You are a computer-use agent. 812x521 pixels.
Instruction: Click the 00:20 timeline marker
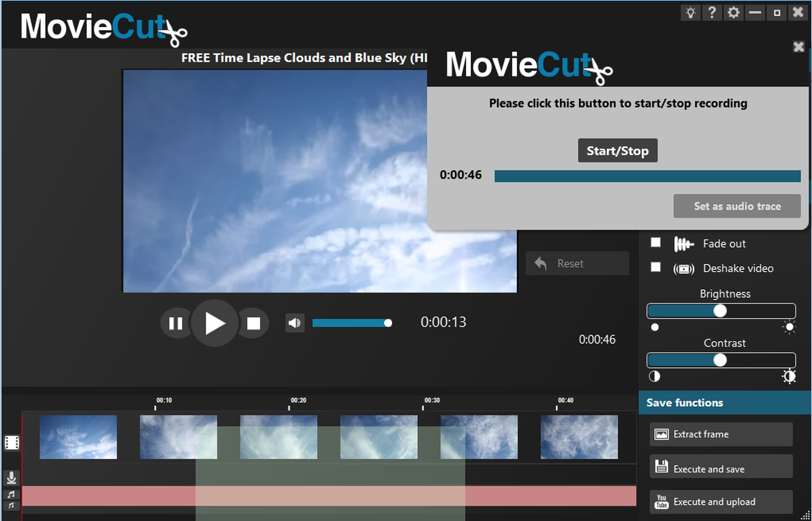click(x=298, y=400)
